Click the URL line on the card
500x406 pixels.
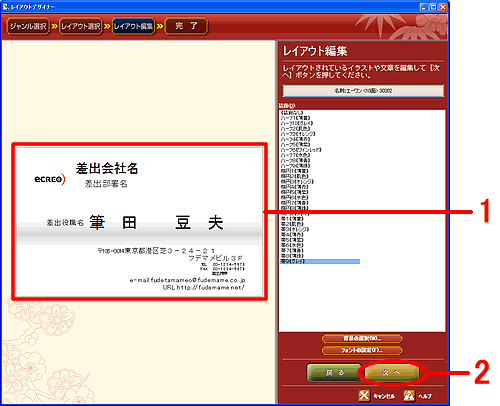click(204, 287)
